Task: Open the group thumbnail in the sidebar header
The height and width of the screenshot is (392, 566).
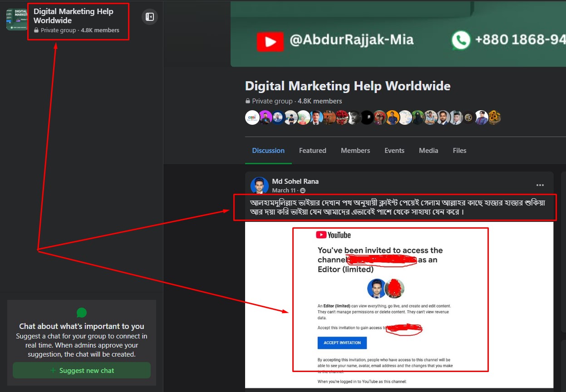Action: point(17,20)
